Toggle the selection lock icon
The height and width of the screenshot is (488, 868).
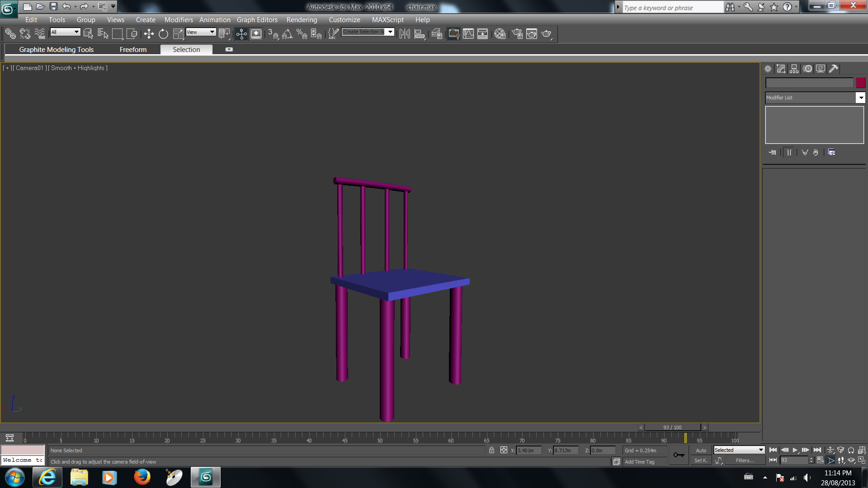click(x=491, y=450)
